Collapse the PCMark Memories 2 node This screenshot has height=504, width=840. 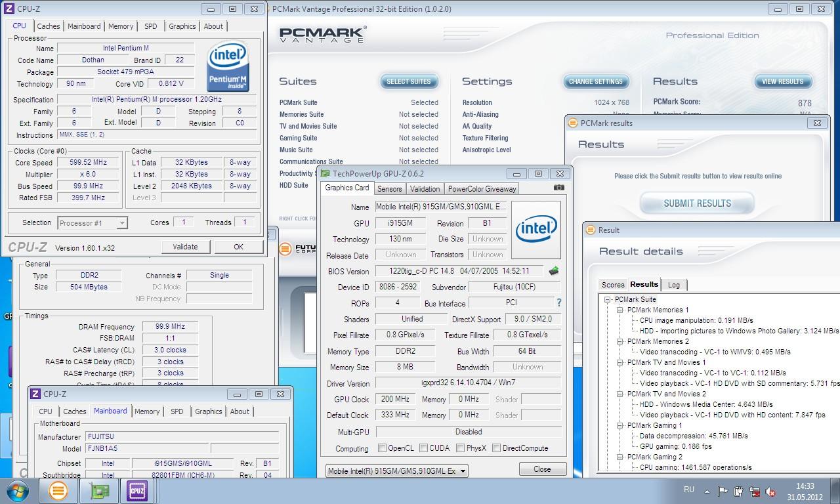tap(619, 341)
